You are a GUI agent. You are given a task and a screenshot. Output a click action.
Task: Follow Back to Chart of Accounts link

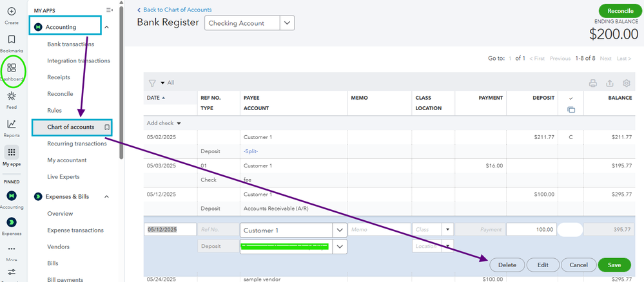tap(177, 10)
